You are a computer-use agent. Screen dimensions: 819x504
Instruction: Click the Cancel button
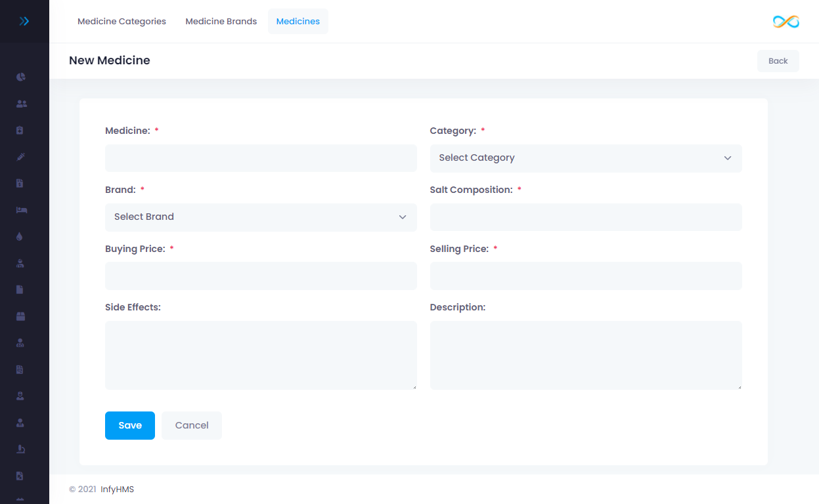coord(192,425)
